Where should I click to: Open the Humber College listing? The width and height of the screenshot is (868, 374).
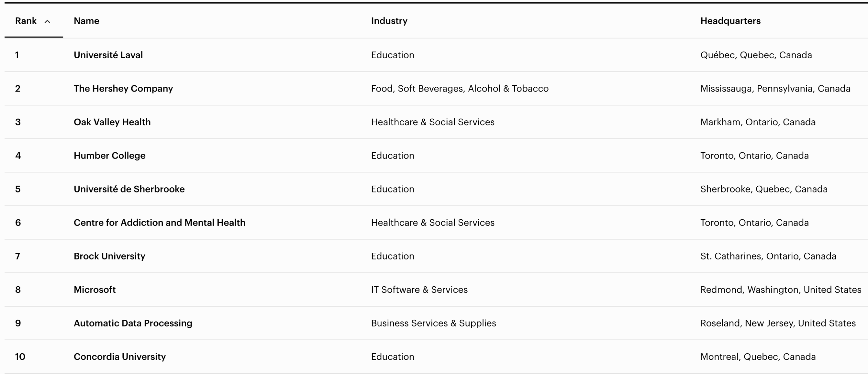(x=110, y=155)
